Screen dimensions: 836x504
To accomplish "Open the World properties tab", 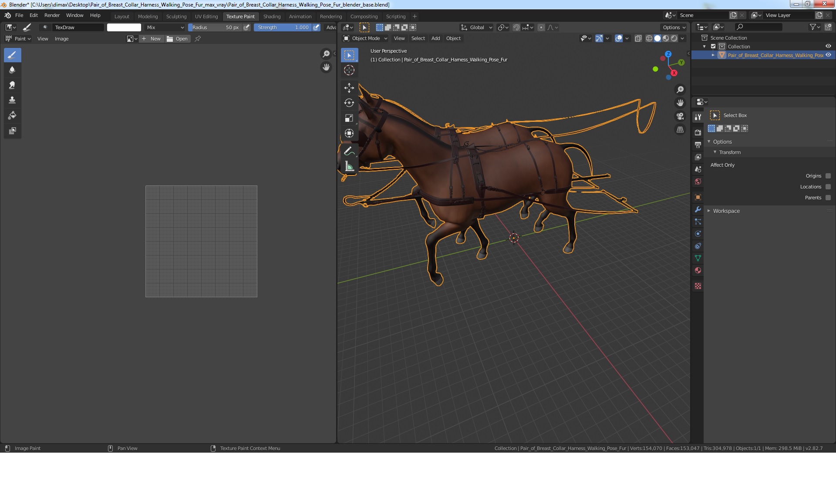I will tap(698, 181).
